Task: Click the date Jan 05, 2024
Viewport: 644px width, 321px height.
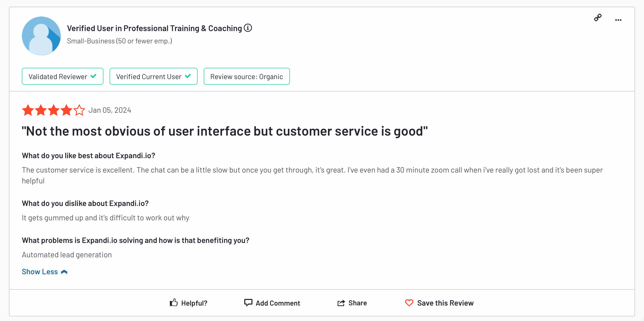Action: pyautogui.click(x=110, y=110)
